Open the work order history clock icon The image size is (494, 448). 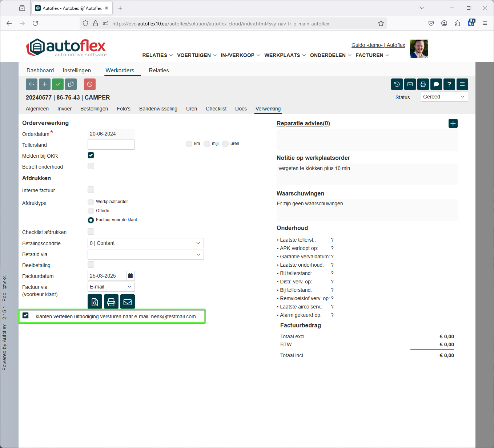(397, 84)
